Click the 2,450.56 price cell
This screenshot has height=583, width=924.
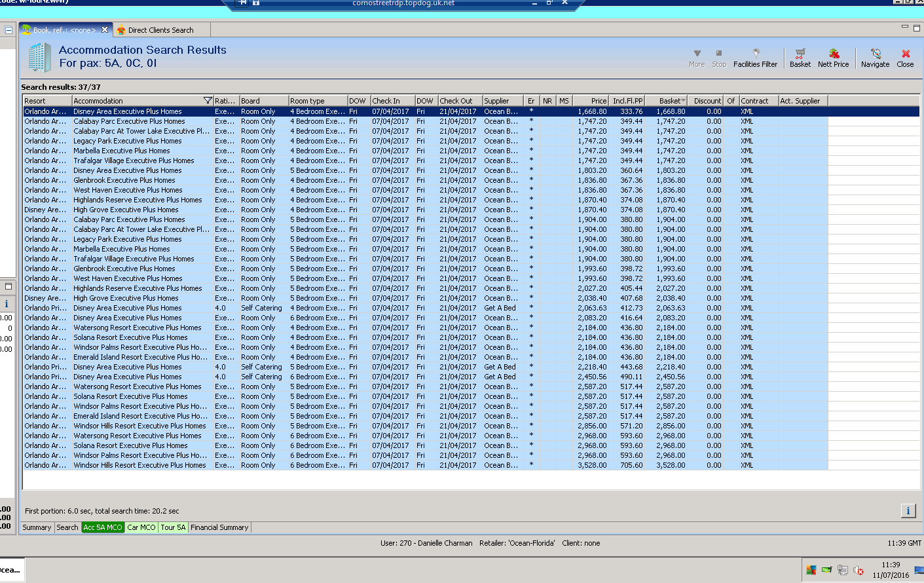(592, 377)
